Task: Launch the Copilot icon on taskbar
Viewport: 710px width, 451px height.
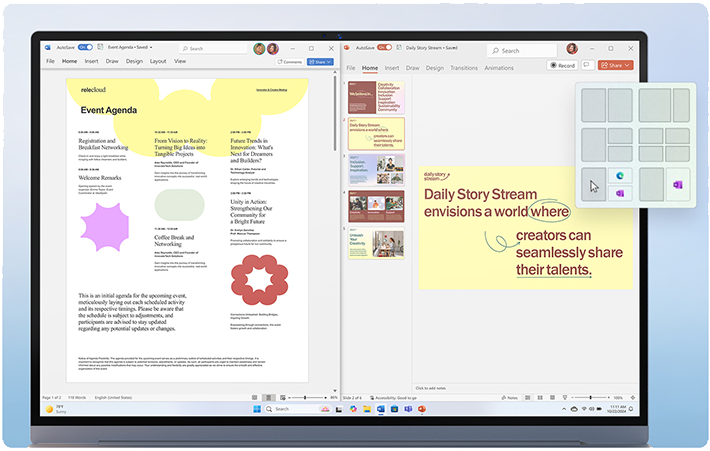Action: click(353, 409)
